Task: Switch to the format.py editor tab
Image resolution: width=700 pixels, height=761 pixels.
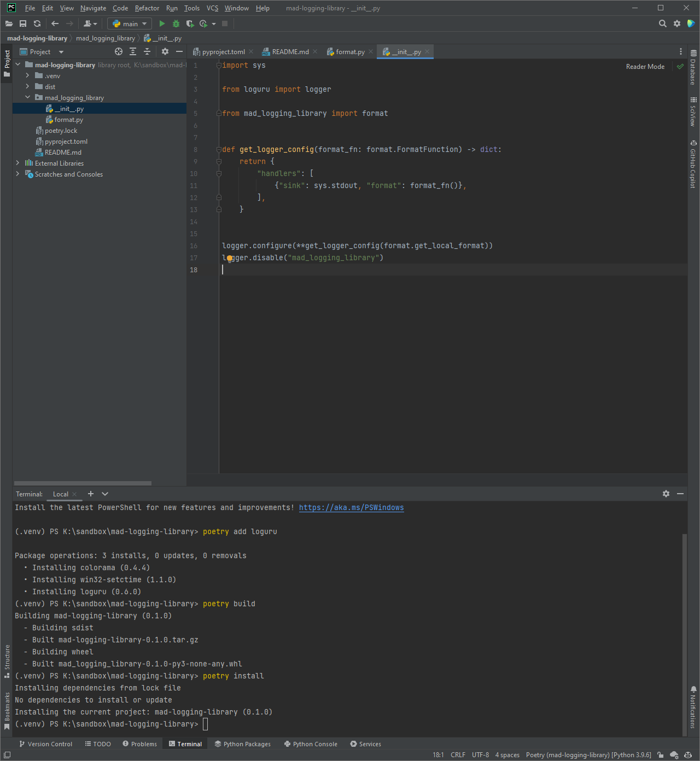Action: coord(349,51)
